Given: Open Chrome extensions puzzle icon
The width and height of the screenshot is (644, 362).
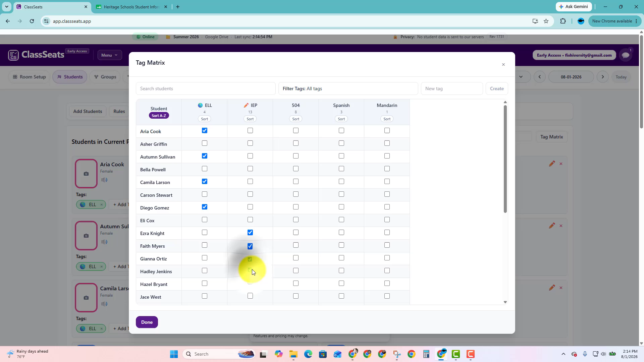Looking at the screenshot, I should point(563,21).
